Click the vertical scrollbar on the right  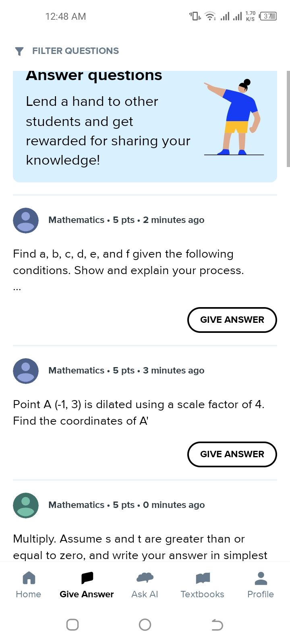tap(288, 119)
